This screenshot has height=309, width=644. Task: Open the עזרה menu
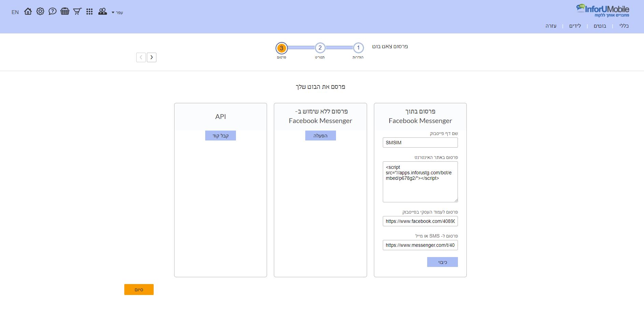551,26
